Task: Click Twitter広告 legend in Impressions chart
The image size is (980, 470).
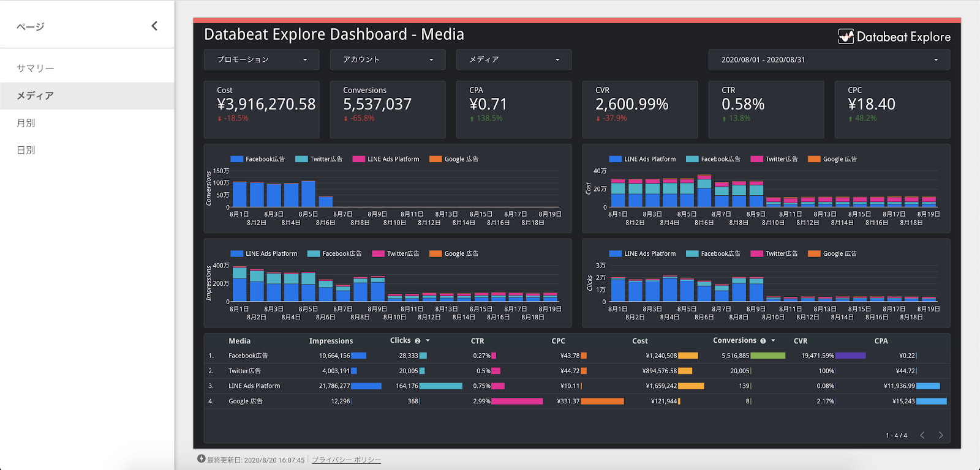Action: [x=396, y=253]
